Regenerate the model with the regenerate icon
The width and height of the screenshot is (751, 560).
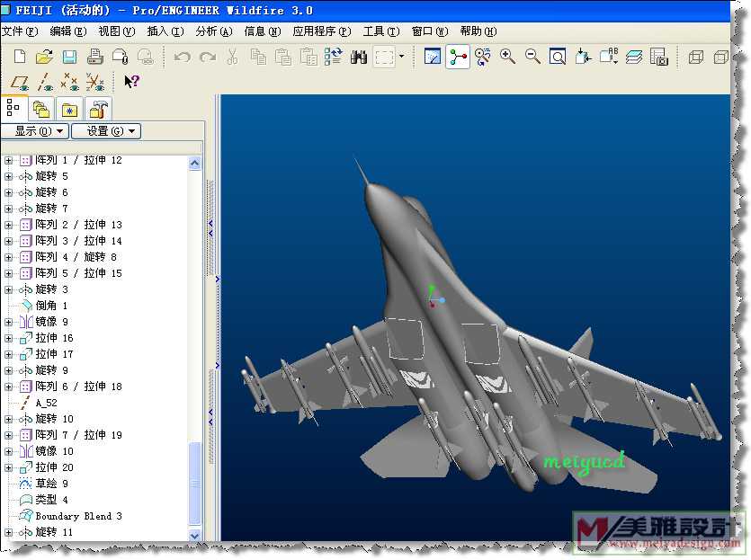coord(334,57)
